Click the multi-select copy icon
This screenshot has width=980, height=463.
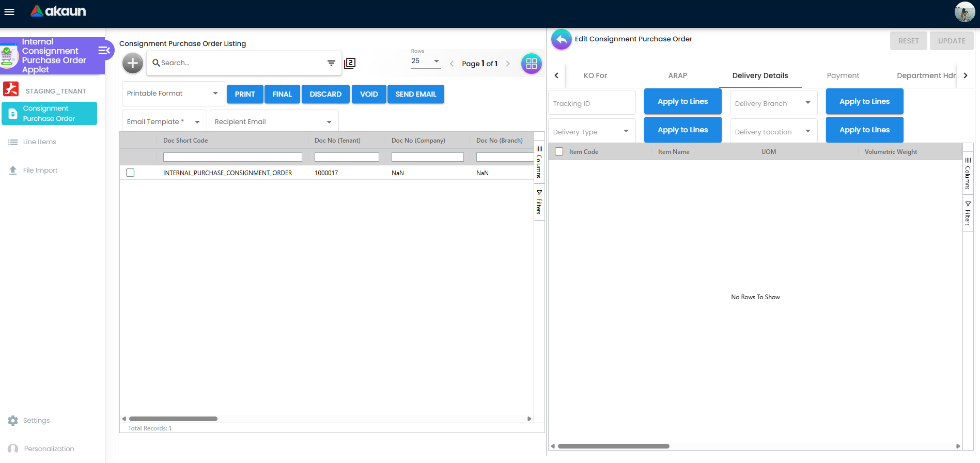pos(350,63)
